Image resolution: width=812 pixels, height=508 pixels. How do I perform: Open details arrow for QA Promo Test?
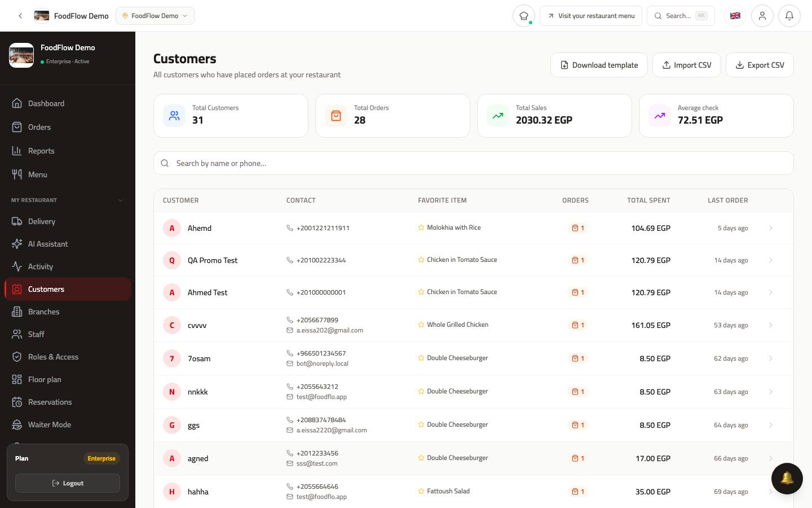click(x=770, y=260)
